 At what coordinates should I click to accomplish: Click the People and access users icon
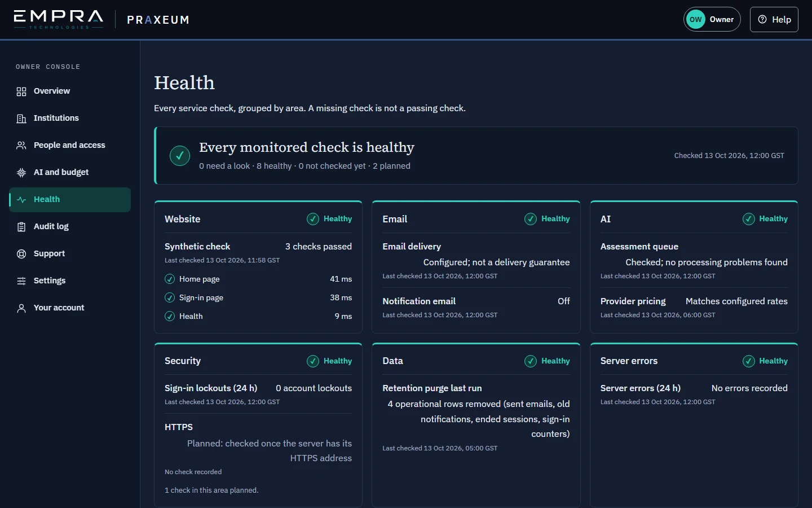click(21, 146)
